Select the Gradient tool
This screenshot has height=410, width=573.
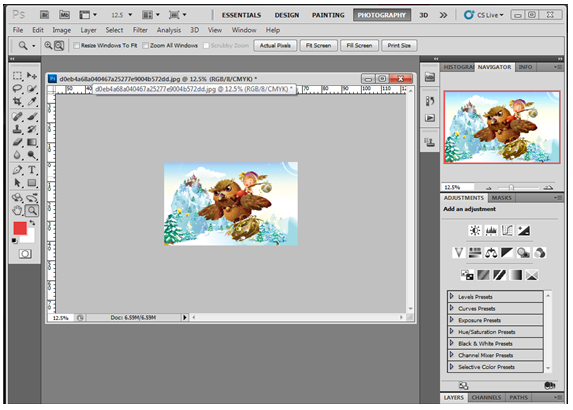[32, 142]
